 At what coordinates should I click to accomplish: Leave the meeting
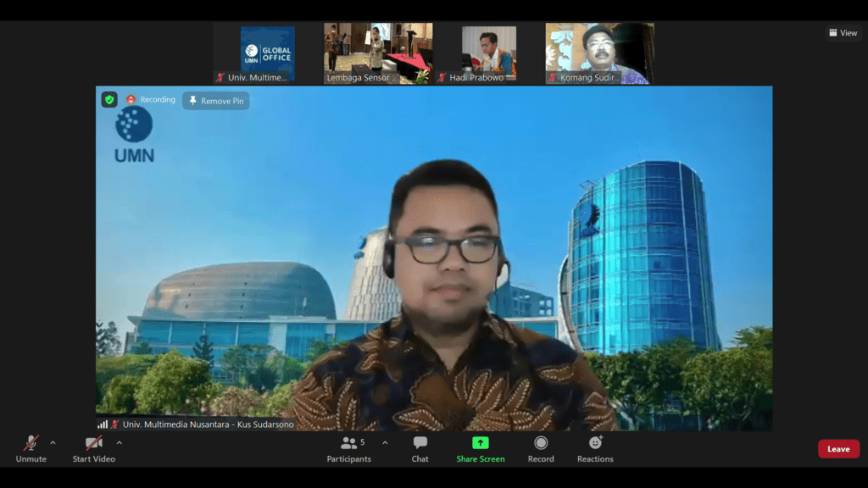[x=837, y=449]
